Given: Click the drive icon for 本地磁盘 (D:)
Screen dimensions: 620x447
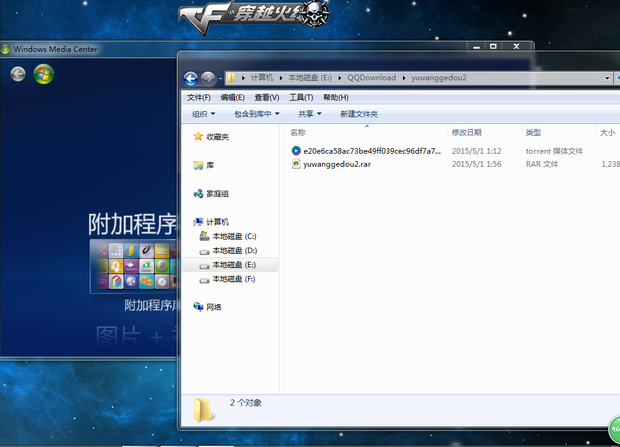Looking at the screenshot, I should pyautogui.click(x=204, y=251).
